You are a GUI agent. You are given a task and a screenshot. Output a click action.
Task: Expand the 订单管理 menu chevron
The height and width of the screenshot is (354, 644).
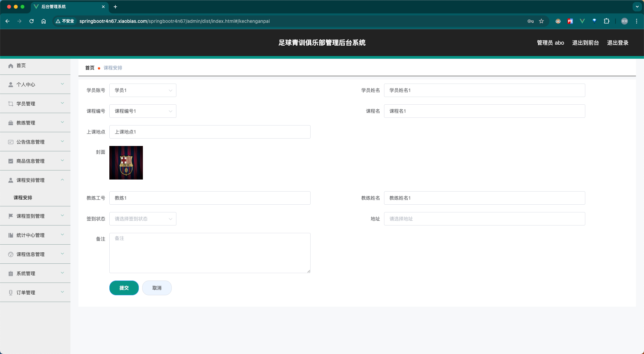point(62,292)
